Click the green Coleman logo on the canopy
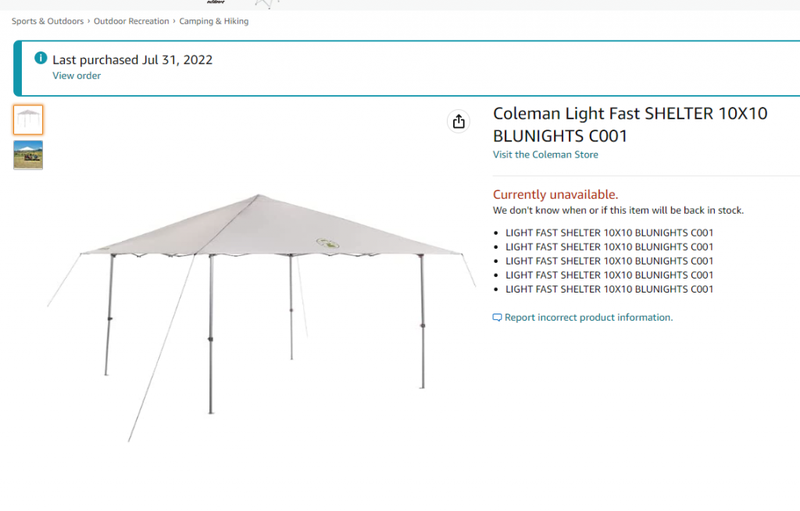This screenshot has width=800, height=511. [326, 240]
